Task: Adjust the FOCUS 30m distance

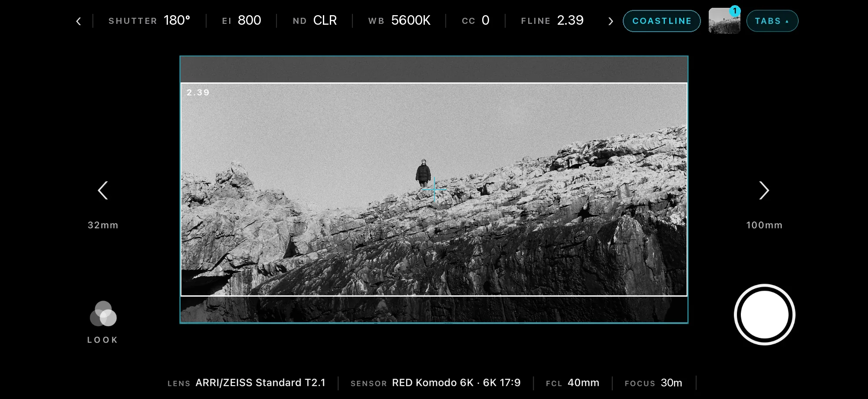Action: click(653, 383)
